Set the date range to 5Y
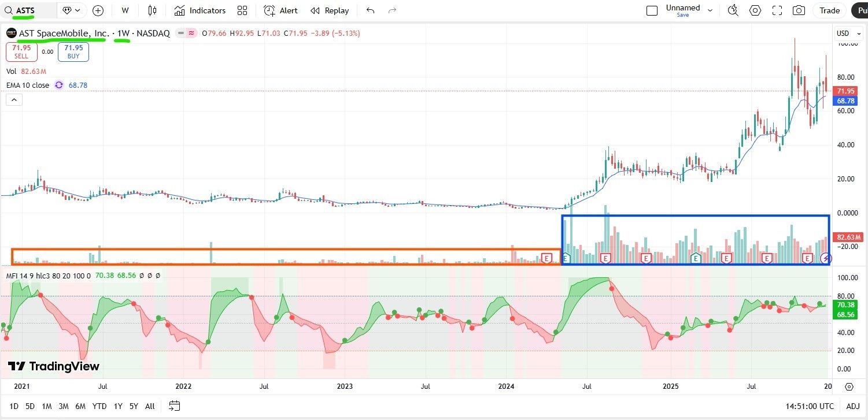 tap(134, 406)
